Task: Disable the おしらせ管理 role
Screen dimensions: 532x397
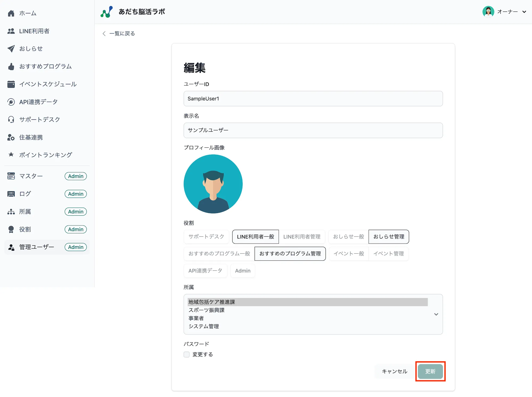Action: tap(389, 237)
